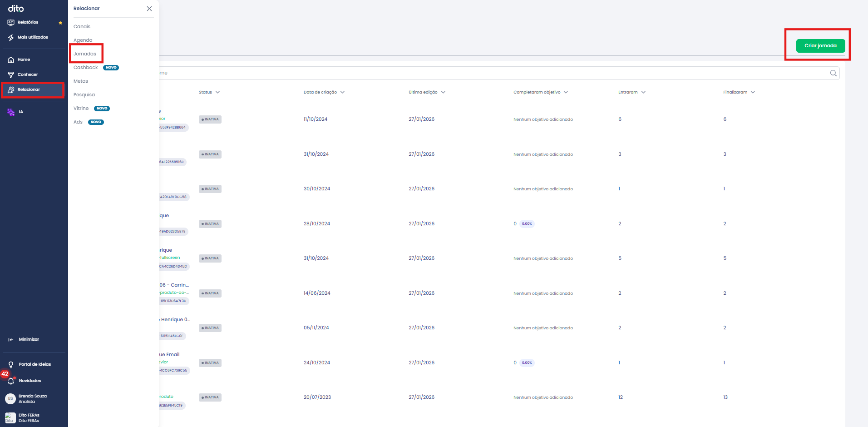Sort by Status column chevron

pyautogui.click(x=218, y=92)
